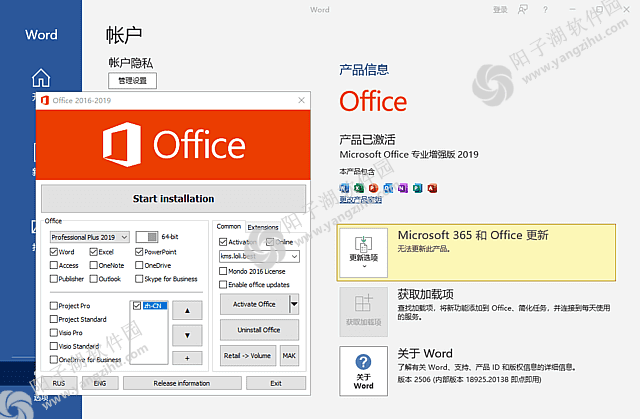Click the Publisher app icon in product list

418,188
